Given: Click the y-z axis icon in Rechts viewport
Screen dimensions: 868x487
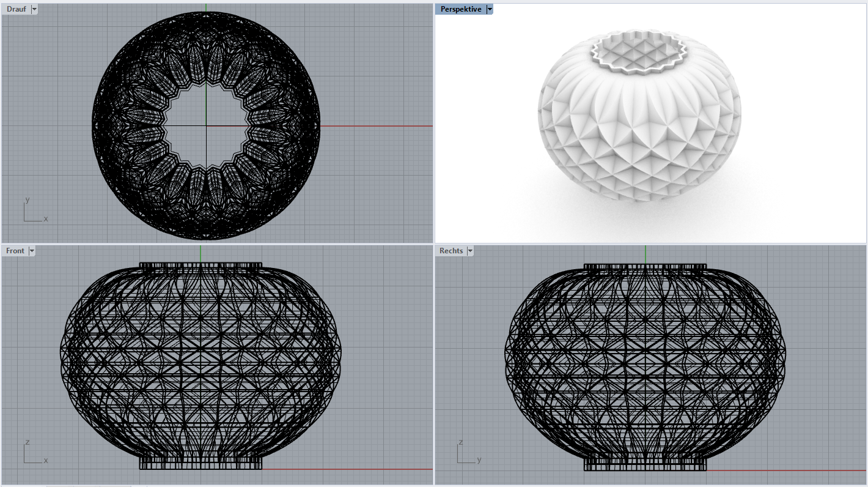Looking at the screenshot, I should coord(468,453).
